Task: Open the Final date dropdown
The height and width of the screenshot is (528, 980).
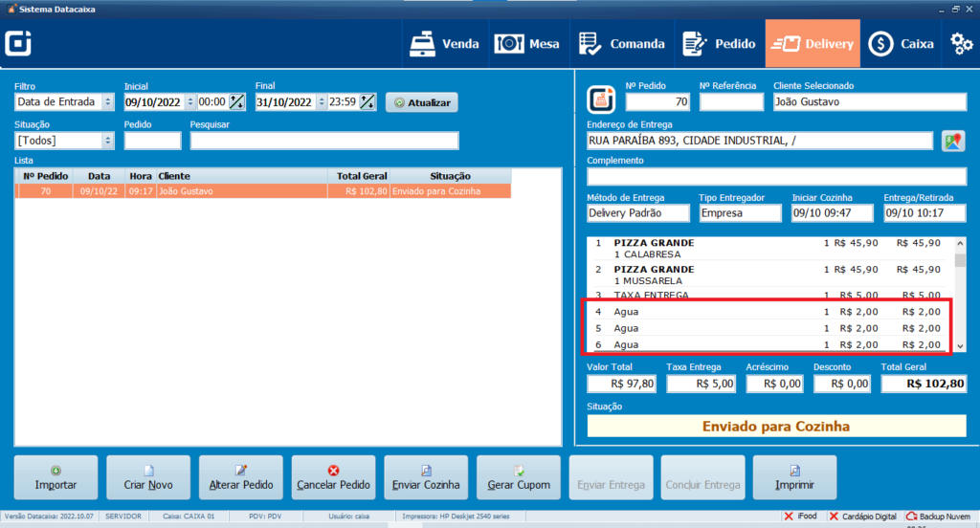Action: [x=322, y=102]
